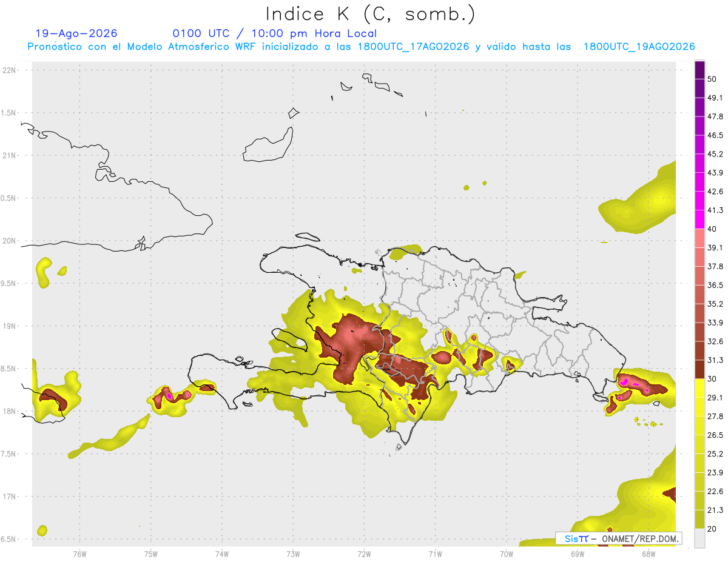Click the colorbar value 26.5
The width and height of the screenshot is (728, 562).
coord(715,435)
